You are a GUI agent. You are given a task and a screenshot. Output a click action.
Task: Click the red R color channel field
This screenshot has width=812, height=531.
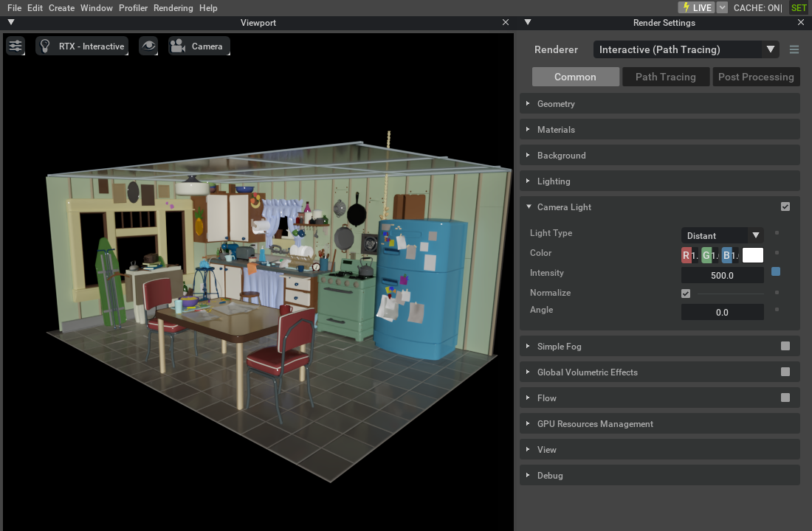(689, 255)
